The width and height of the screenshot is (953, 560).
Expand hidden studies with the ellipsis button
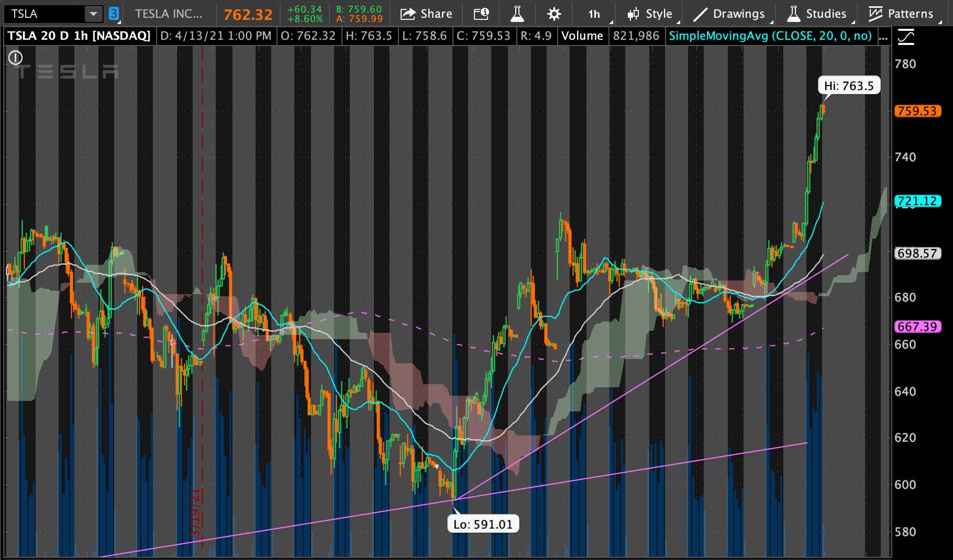[x=883, y=37]
